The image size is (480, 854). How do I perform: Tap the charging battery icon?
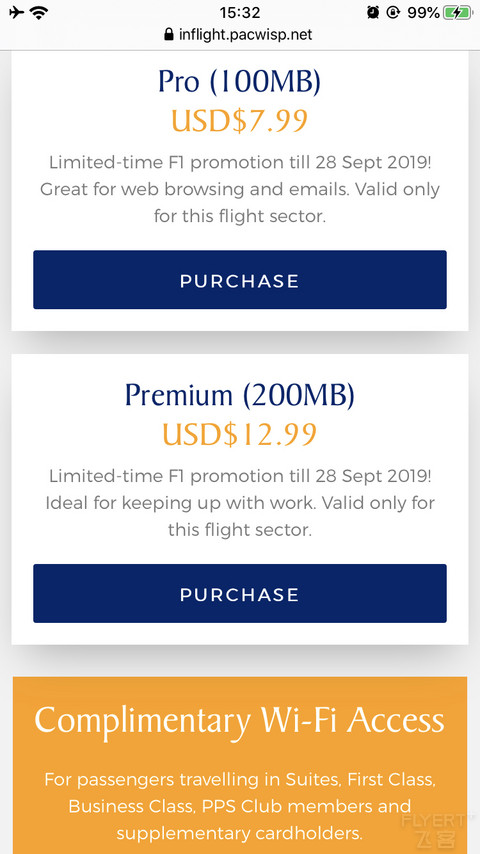click(x=457, y=12)
